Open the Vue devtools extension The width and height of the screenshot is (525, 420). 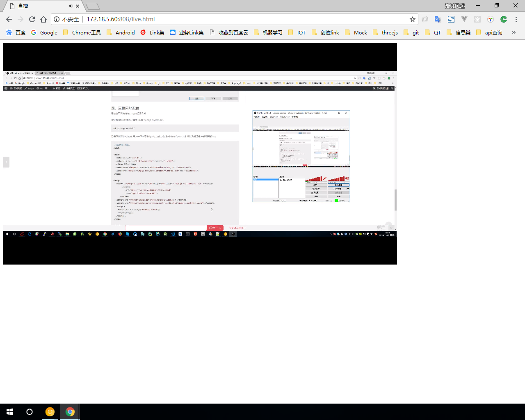click(464, 19)
